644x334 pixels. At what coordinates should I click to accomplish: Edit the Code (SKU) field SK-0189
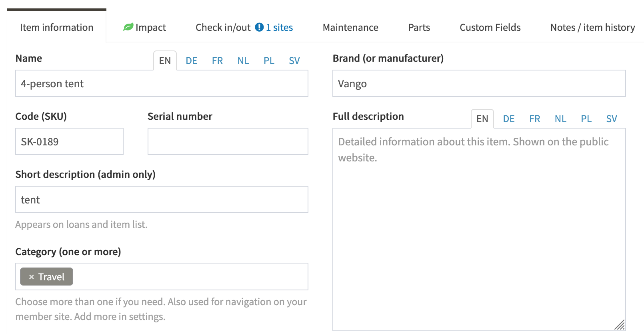point(69,141)
